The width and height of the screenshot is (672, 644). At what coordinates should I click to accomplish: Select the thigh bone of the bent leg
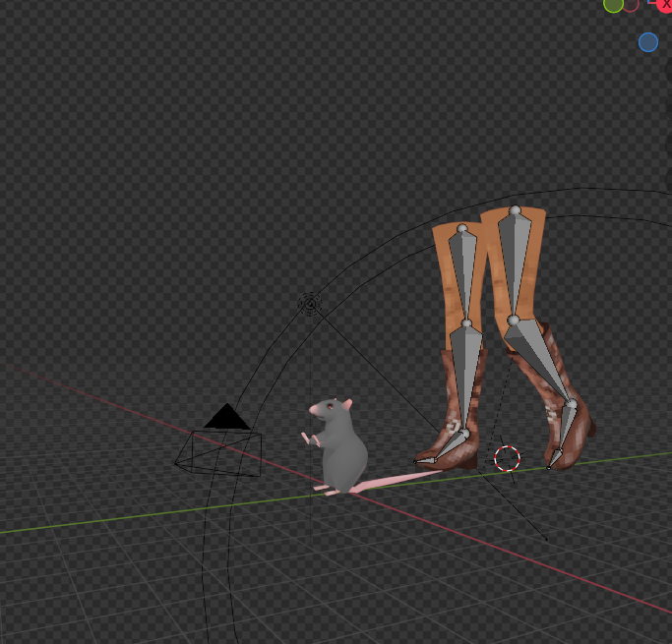tap(515, 264)
